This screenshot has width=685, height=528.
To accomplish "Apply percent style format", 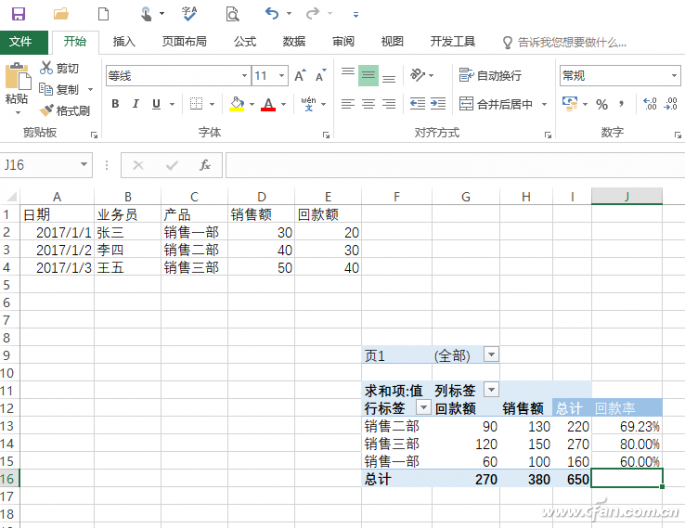I will [602, 104].
